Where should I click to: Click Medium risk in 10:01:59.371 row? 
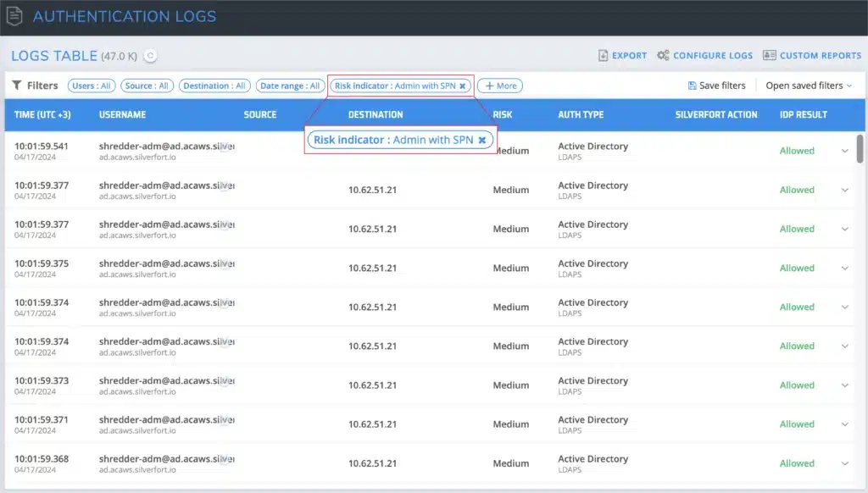(511, 424)
